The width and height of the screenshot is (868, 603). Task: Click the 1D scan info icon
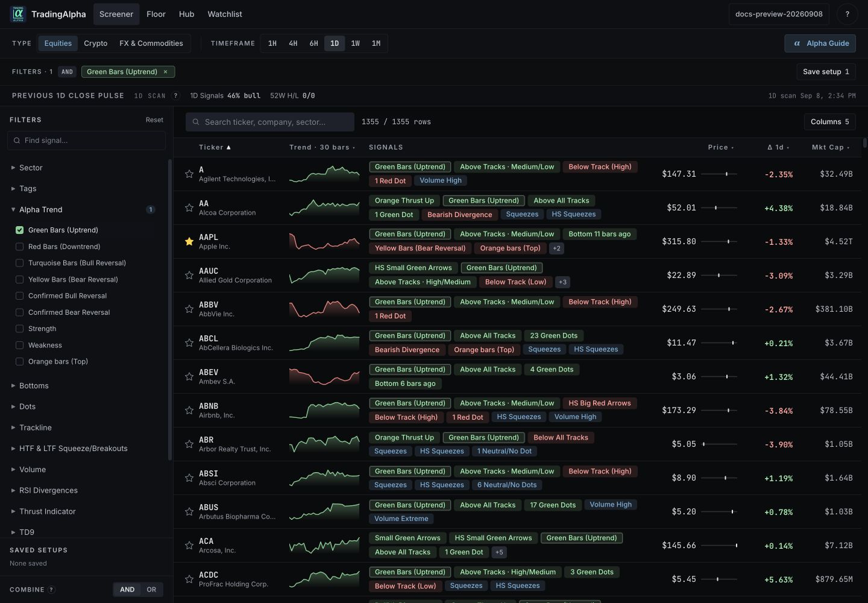tap(176, 95)
